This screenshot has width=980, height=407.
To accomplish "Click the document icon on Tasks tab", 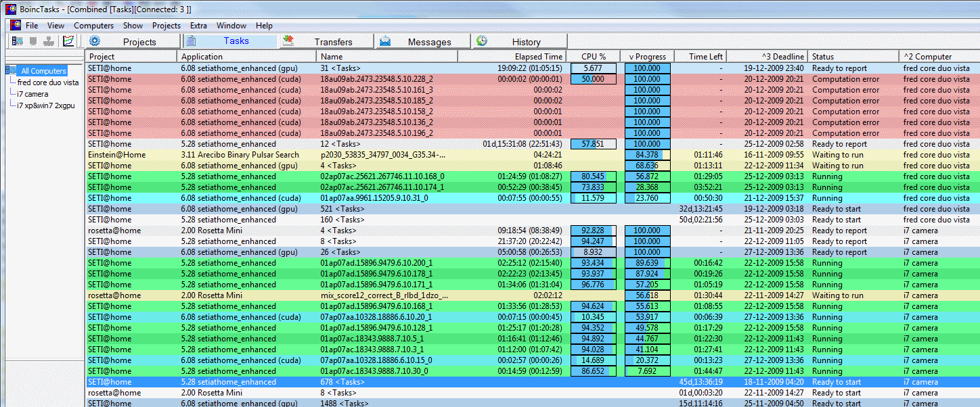I will pyautogui.click(x=191, y=41).
